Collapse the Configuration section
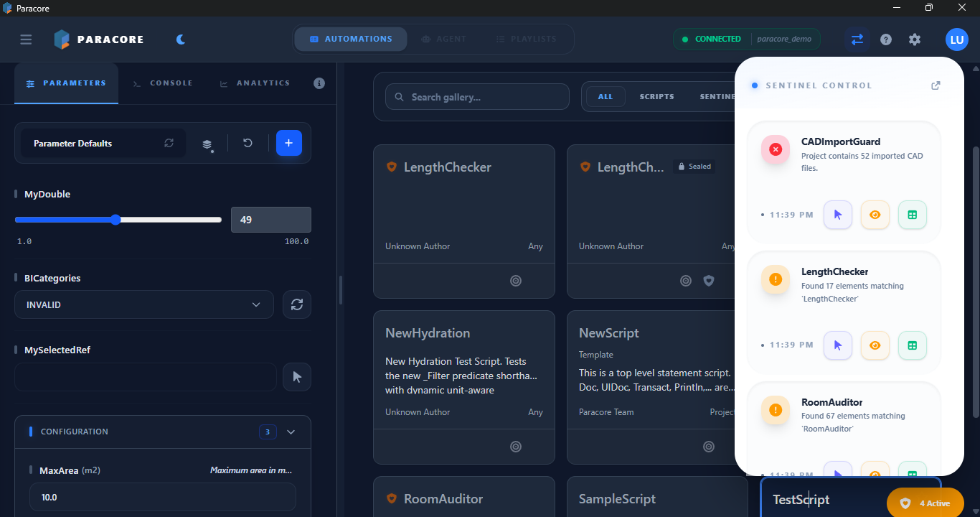Screen dimensions: 980x517 click(291, 432)
